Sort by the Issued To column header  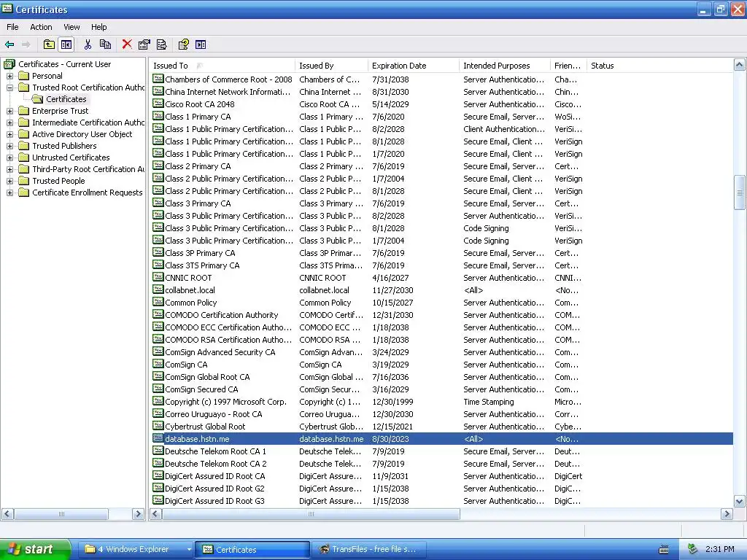tap(222, 66)
